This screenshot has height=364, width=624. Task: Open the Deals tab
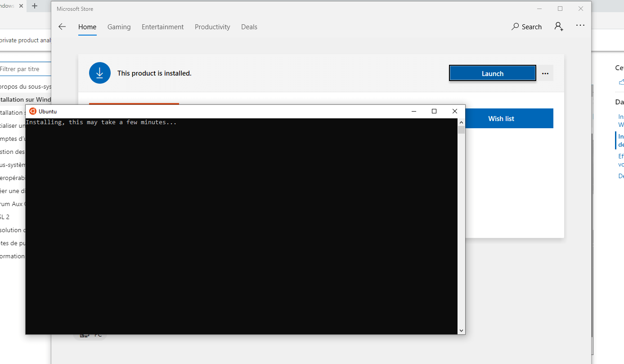click(249, 27)
